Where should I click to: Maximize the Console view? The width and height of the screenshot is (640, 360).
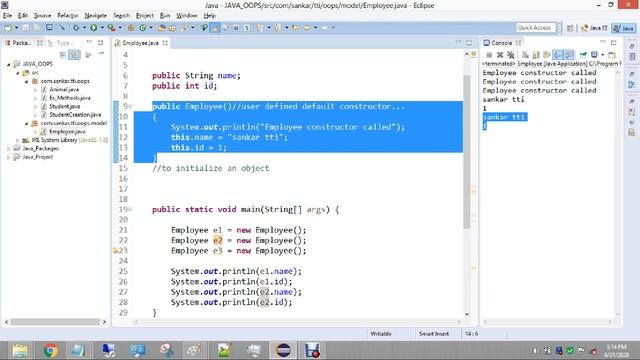pyautogui.click(x=613, y=42)
